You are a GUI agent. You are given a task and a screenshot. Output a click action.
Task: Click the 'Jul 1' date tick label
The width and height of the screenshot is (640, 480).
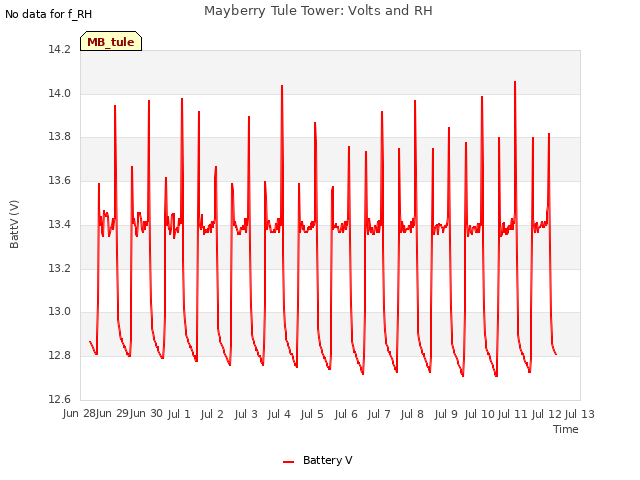(x=179, y=414)
